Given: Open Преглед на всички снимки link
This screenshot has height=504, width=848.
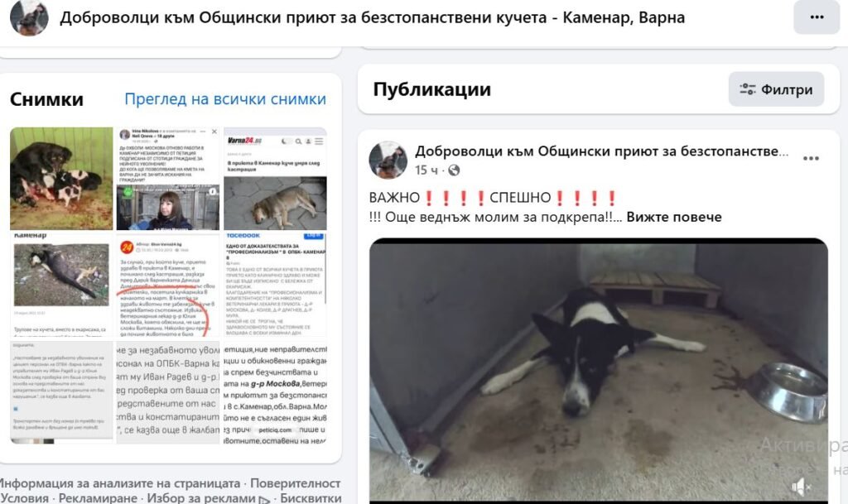Looking at the screenshot, I should pos(225,99).
